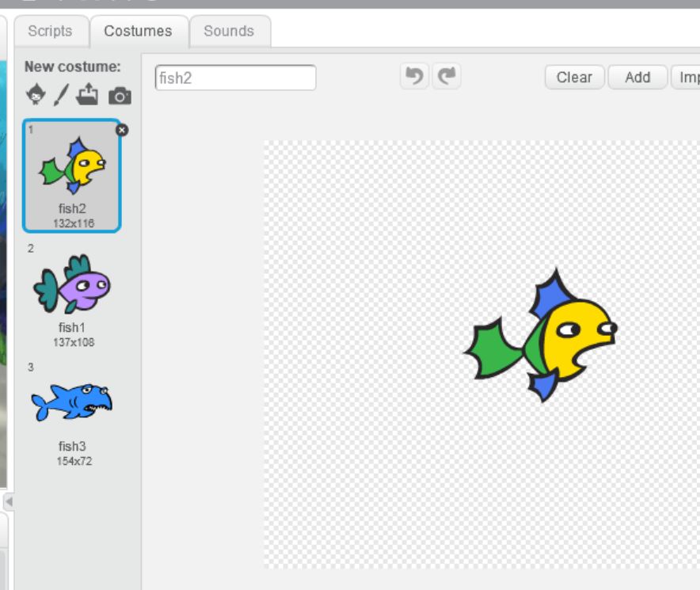The height and width of the screenshot is (590, 700).
Task: Select the Costumes tab
Action: click(x=138, y=31)
